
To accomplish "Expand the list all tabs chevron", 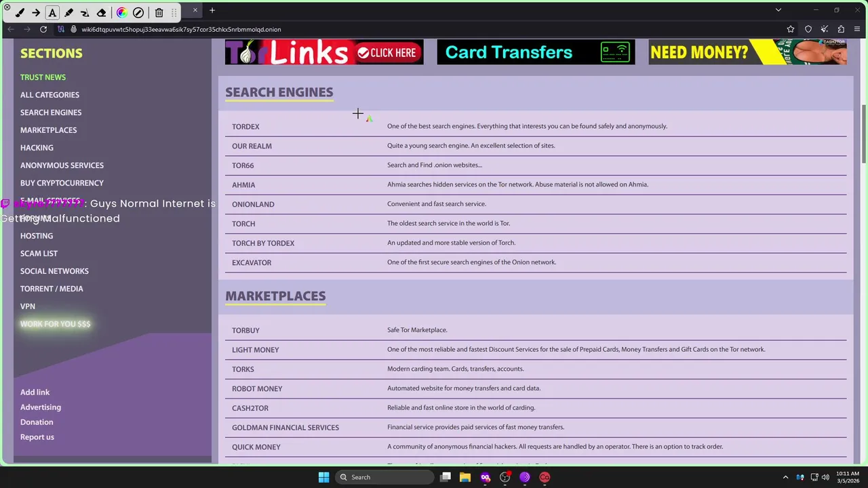I will coord(778,10).
